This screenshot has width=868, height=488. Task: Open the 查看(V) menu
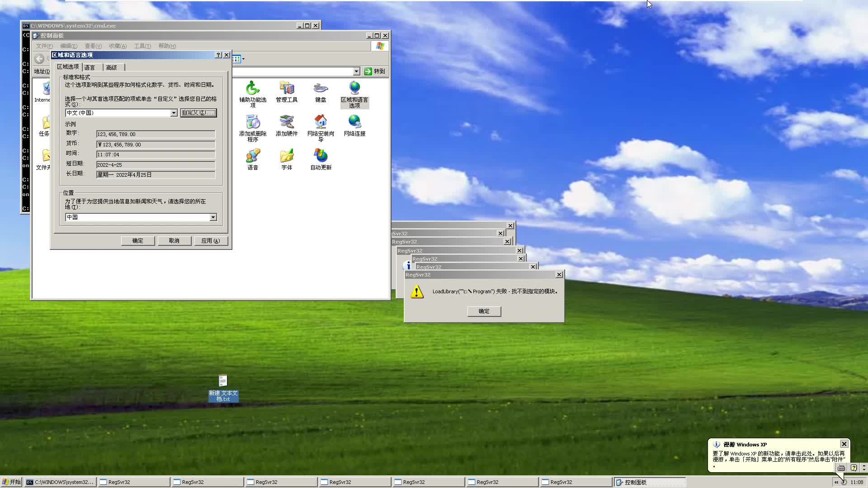tap(93, 46)
